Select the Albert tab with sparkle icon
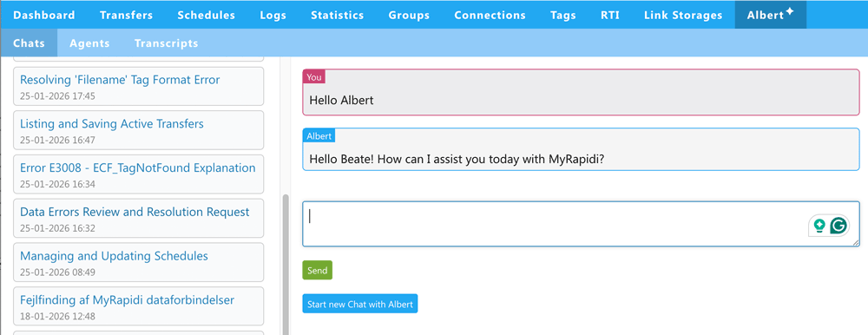This screenshot has width=868, height=335. 771,15
